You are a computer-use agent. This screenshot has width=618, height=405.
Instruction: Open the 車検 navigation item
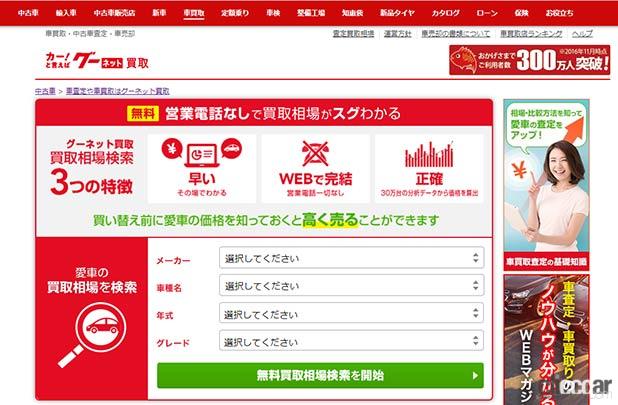point(273,13)
